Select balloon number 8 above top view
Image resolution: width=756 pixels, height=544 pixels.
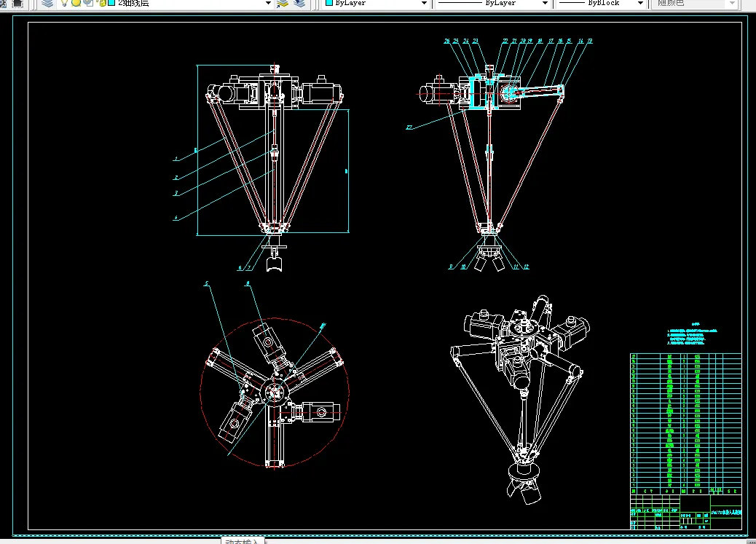[248, 283]
